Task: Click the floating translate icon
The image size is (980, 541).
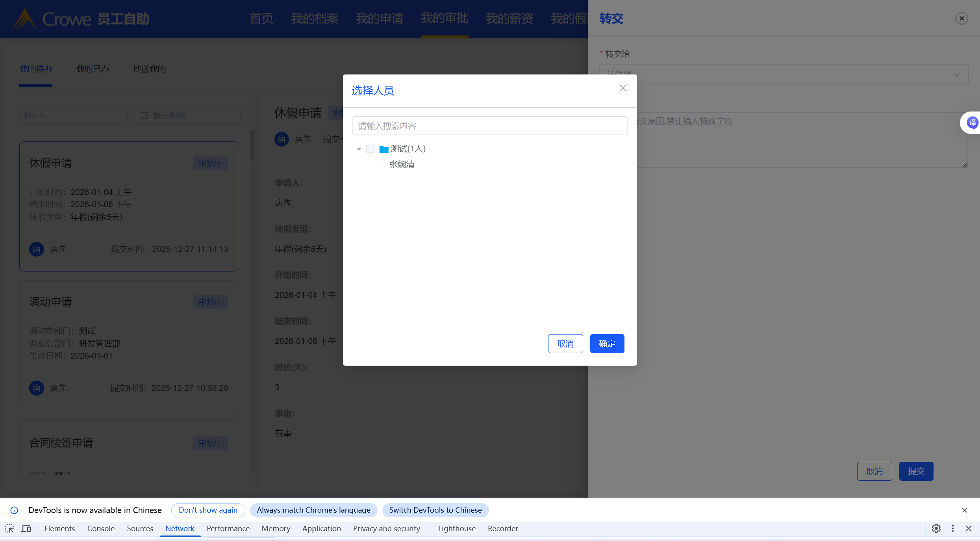Action: 972,123
